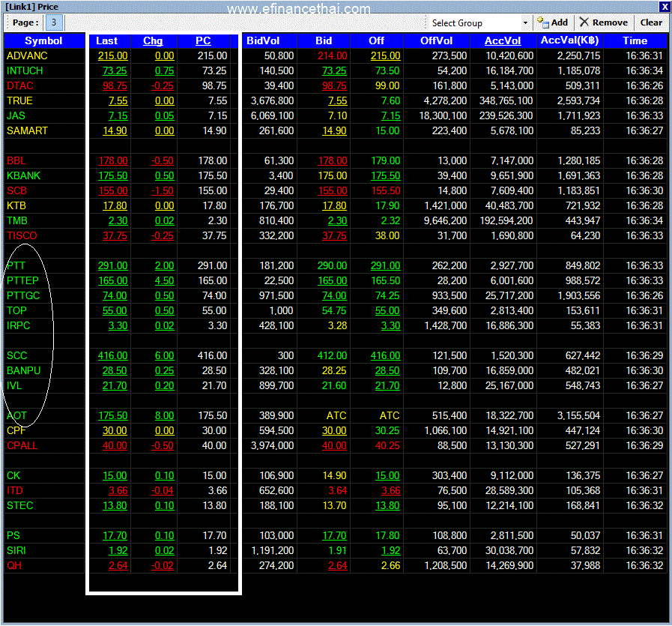Select the INTUCH symbol
The image size is (672, 626).
[25, 70]
